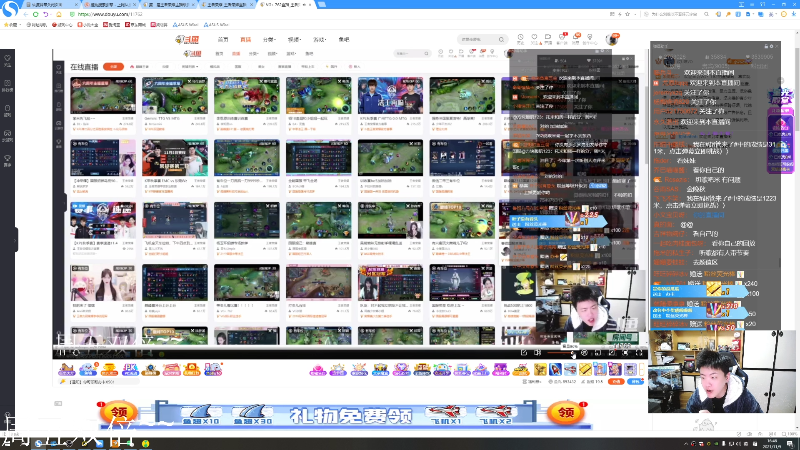Click the 视频 dropdown inside the streamed page
The height and width of the screenshot is (450, 800).
tap(272, 54)
